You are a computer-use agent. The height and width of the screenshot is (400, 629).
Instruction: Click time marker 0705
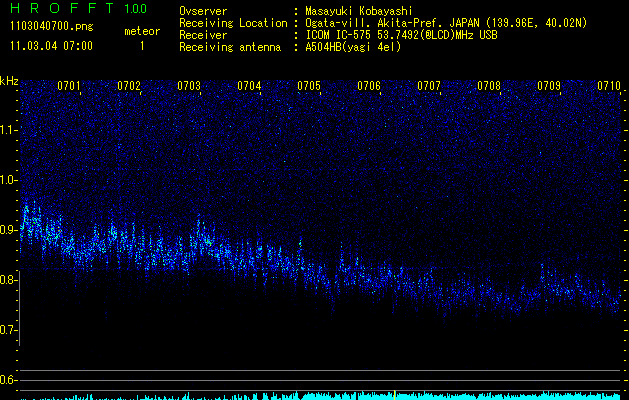(x=309, y=86)
